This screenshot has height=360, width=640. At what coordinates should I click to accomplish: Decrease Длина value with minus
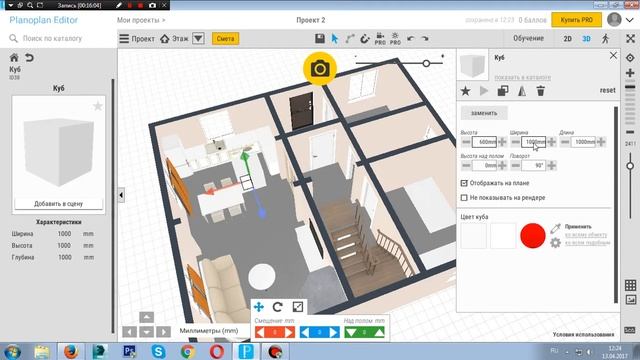coord(565,142)
